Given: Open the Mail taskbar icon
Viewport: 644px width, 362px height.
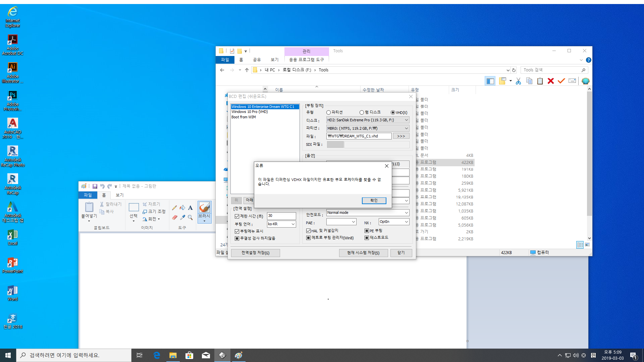Looking at the screenshot, I should pos(206,355).
